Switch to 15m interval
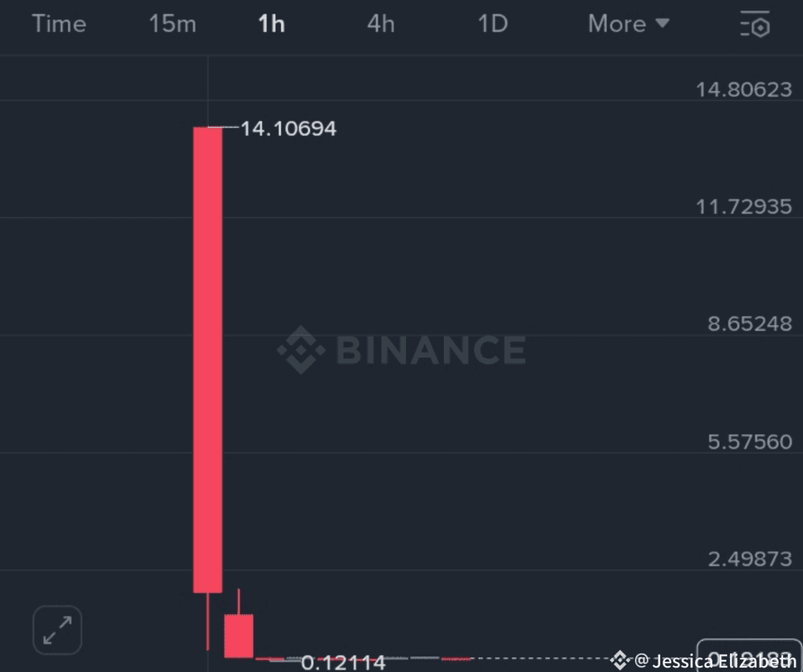 [x=172, y=24]
